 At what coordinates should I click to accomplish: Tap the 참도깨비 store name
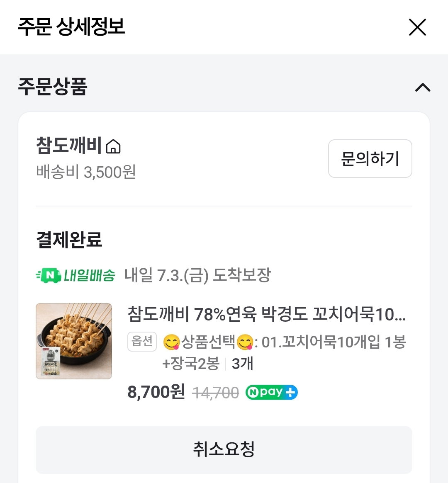coord(69,145)
